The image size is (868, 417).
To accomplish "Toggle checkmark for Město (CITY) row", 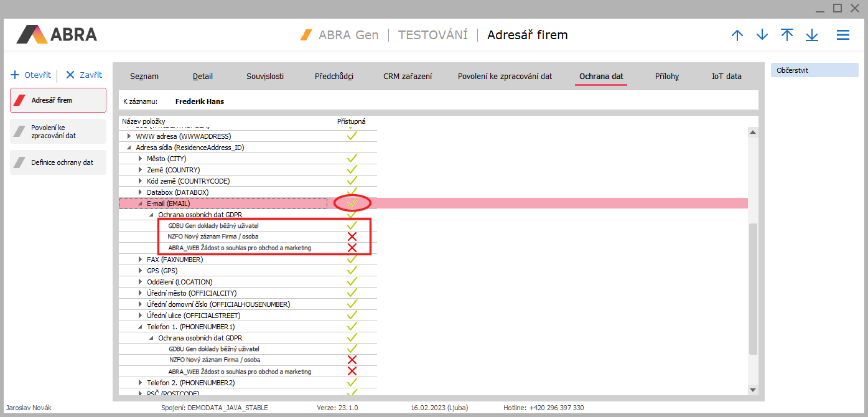I will 352,159.
